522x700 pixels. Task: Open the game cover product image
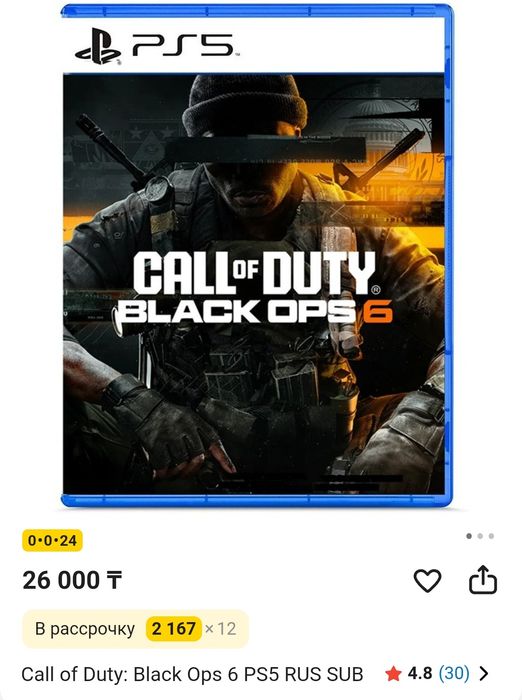(x=257, y=255)
